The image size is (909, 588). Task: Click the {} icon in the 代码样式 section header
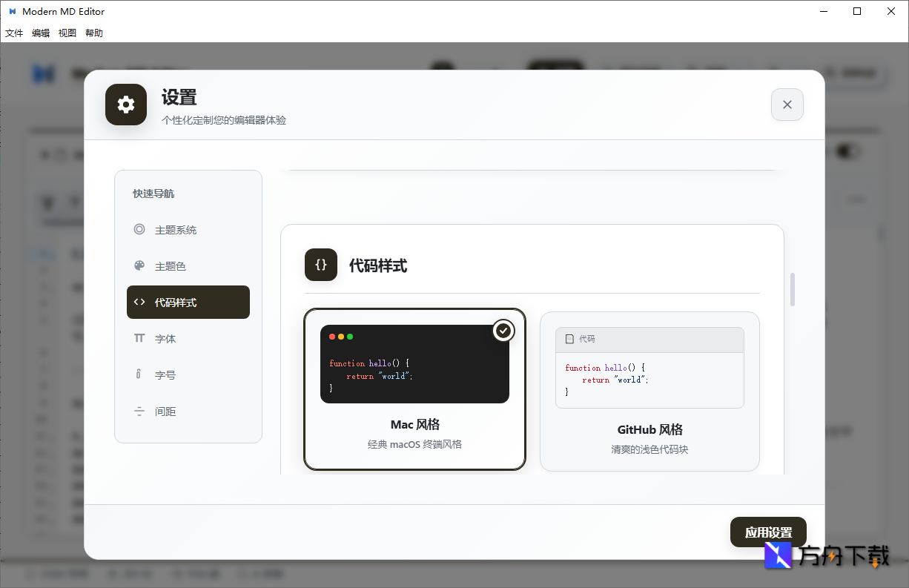coord(320,265)
